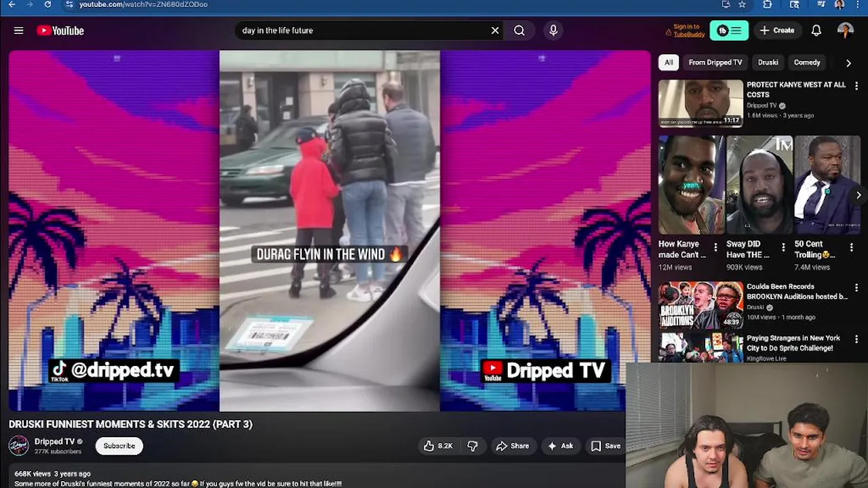The width and height of the screenshot is (868, 488).
Task: Click the browser forward arrow
Action: click(29, 4)
